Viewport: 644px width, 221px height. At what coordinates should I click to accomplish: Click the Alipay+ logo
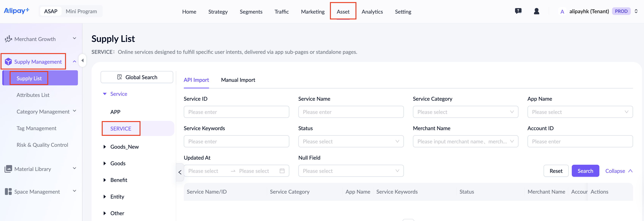16,11
